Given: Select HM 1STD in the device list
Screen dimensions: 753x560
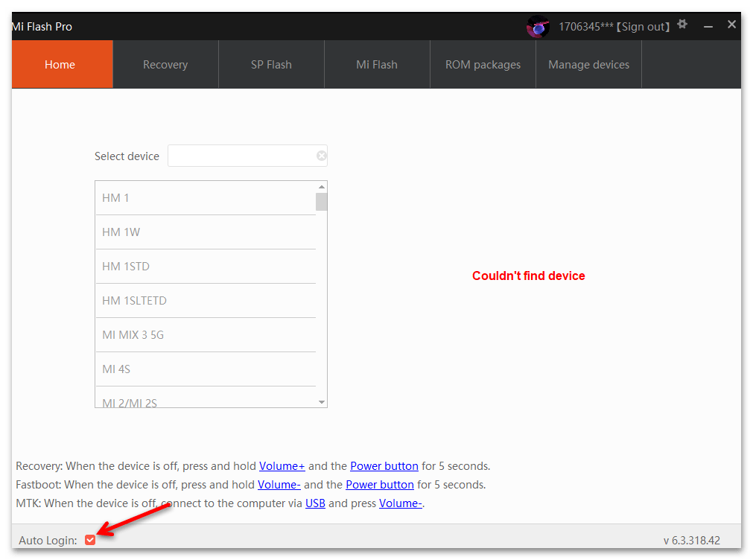Looking at the screenshot, I should 206,267.
